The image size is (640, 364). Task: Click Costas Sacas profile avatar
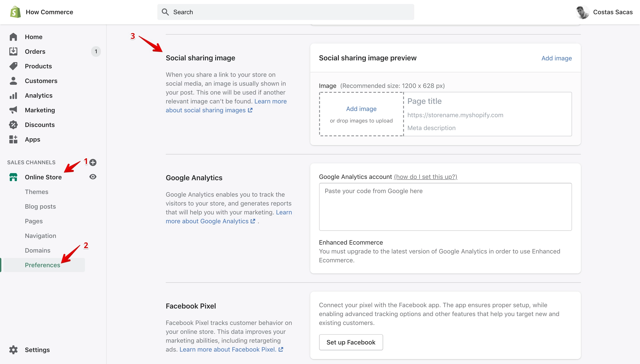click(582, 12)
